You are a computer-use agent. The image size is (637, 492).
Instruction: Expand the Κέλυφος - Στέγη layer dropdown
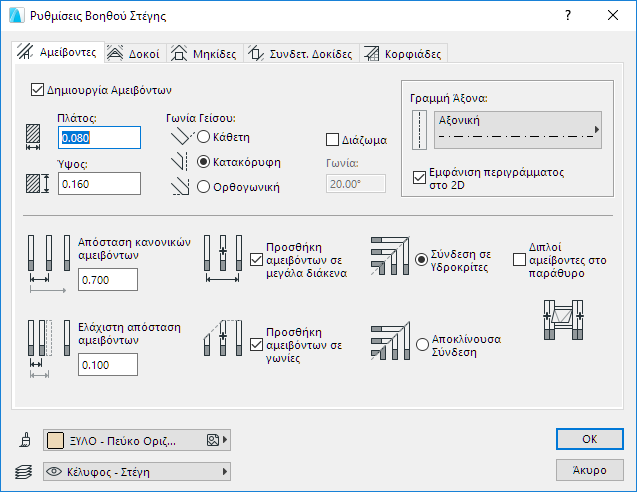(x=137, y=471)
